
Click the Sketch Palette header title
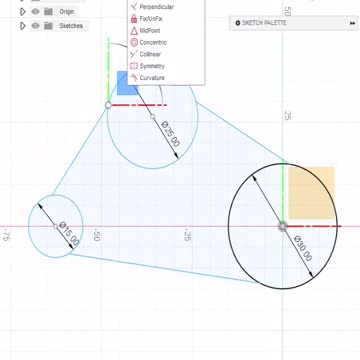pyautogui.click(x=264, y=23)
